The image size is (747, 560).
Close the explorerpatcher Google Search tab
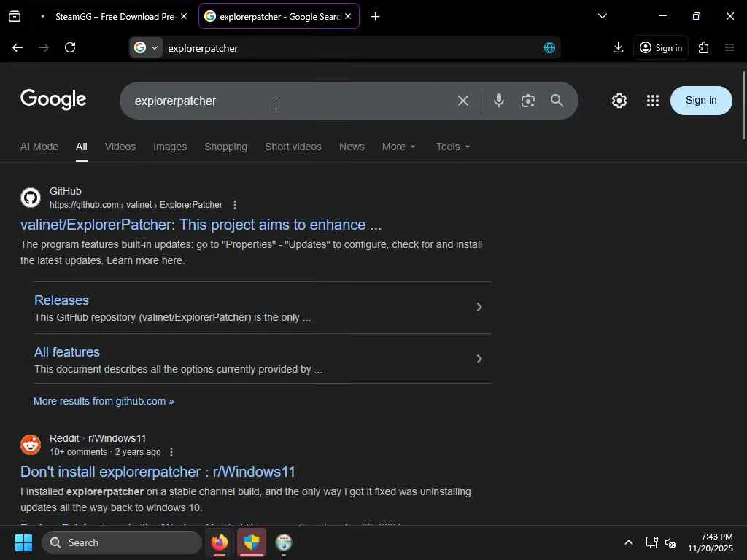pyautogui.click(x=348, y=17)
